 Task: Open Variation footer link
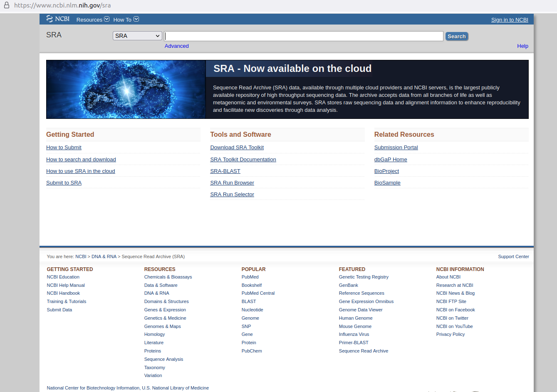click(153, 375)
